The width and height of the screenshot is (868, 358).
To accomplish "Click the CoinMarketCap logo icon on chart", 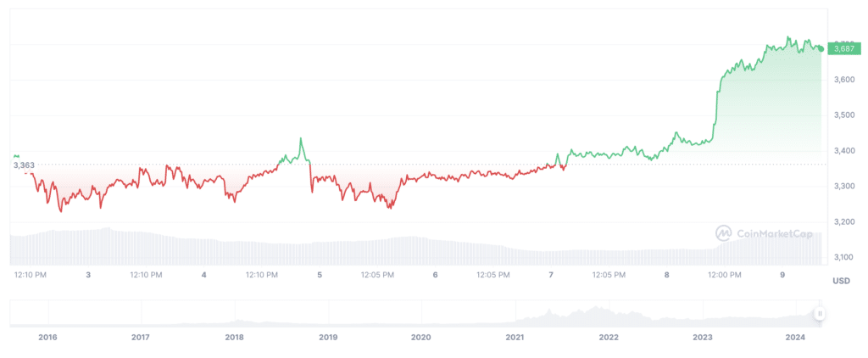I will click(724, 232).
